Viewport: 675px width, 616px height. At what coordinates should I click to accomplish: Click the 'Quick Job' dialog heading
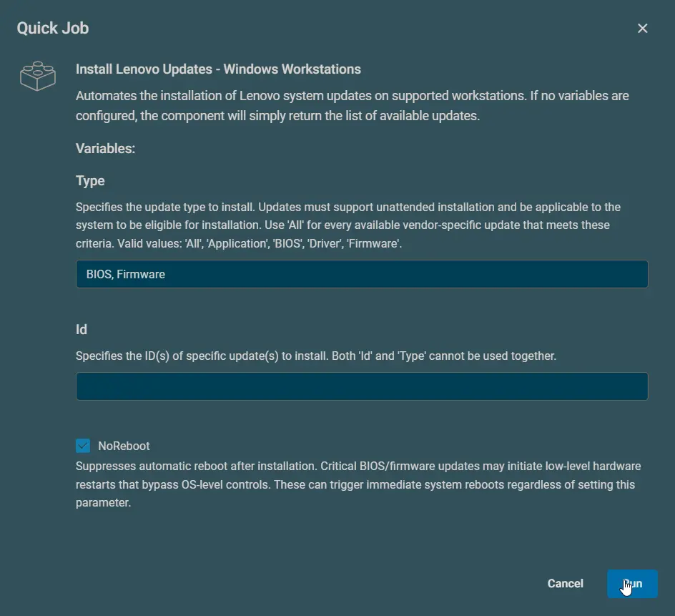52,29
